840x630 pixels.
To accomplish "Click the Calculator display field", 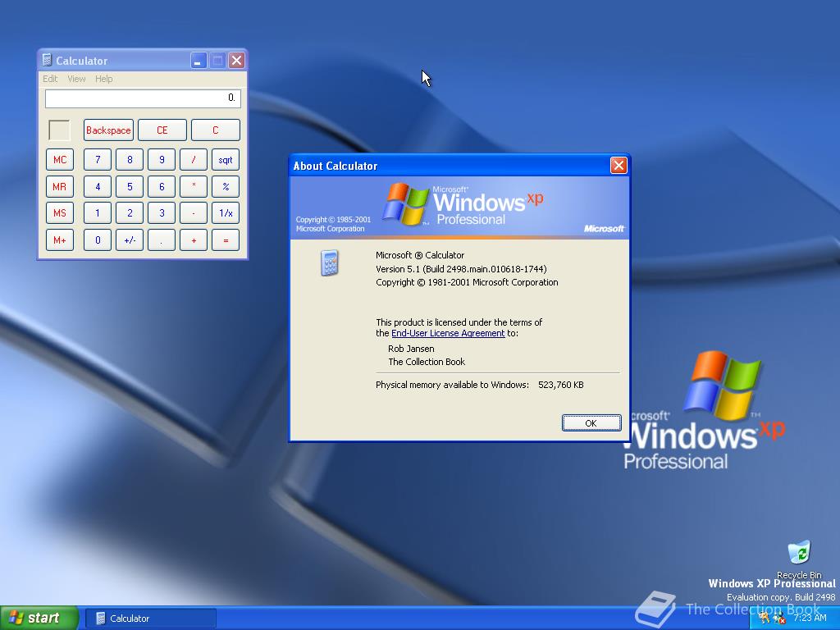I will [143, 98].
